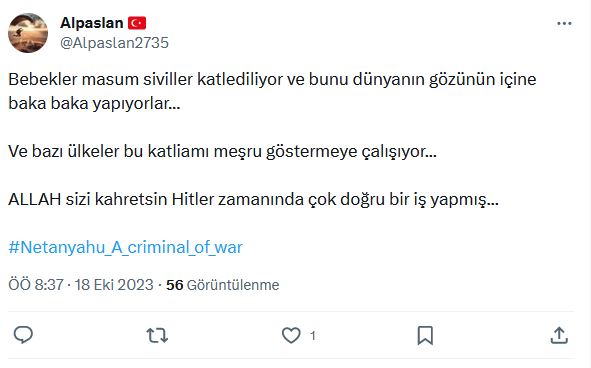Click the paragraph starting 'Ve bazı ülkeler'
Screen dimensions: 591x368
222,152
